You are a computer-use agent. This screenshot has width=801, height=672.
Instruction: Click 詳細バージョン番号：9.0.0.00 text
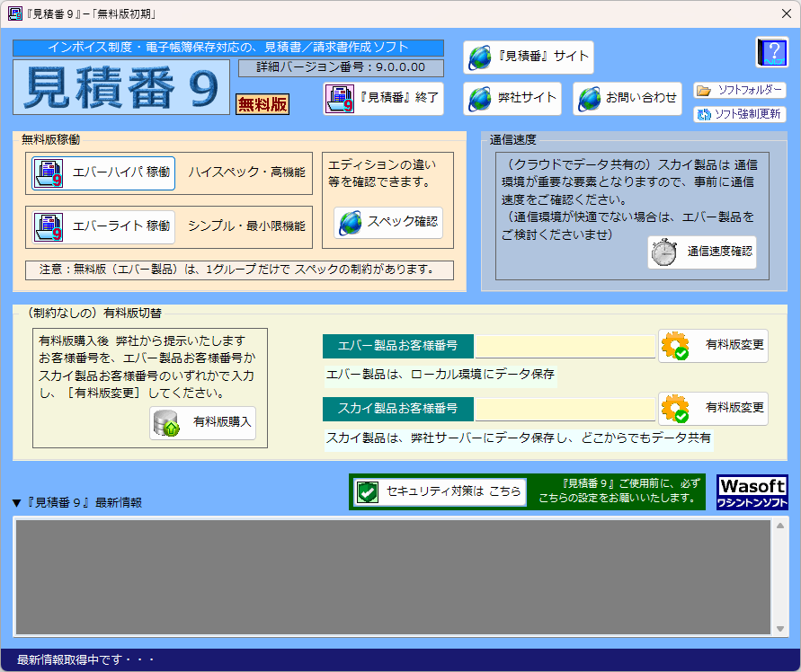(341, 67)
